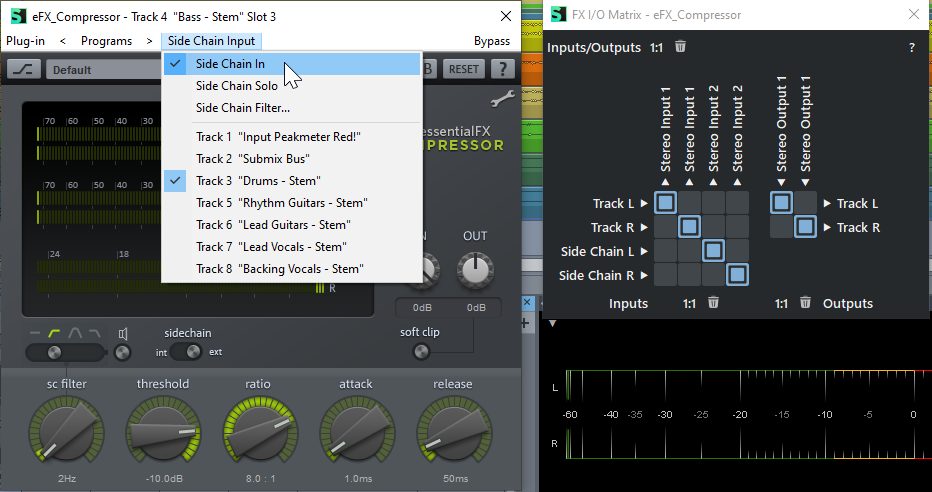Viewport: 932px width, 492px height.
Task: Click the arrow next to Side Chain L
Action: (644, 251)
